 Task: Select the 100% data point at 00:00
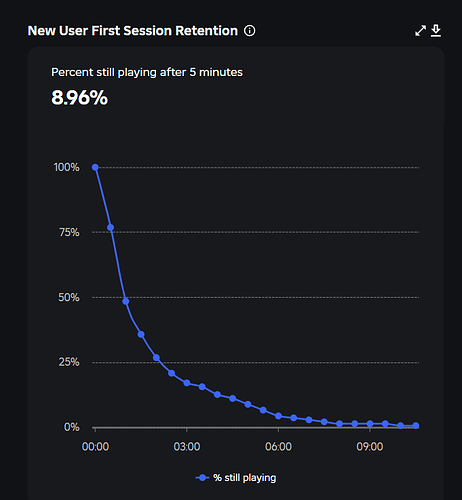click(95, 167)
